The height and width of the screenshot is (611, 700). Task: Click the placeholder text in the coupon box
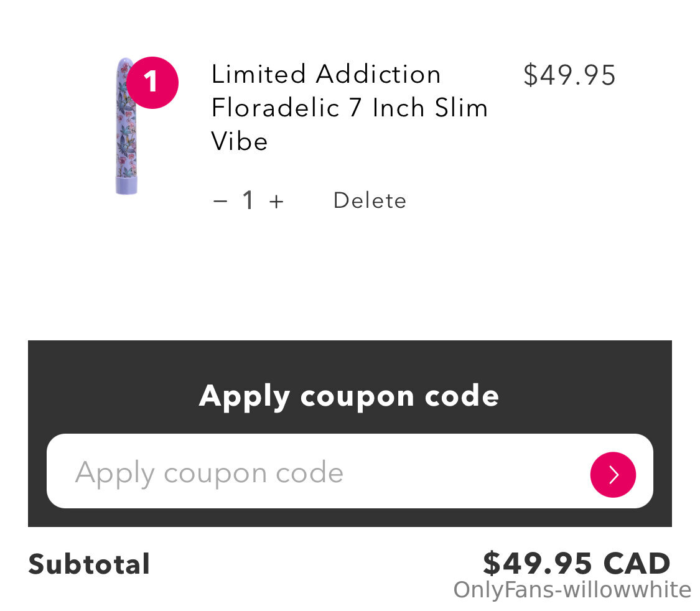[209, 473]
